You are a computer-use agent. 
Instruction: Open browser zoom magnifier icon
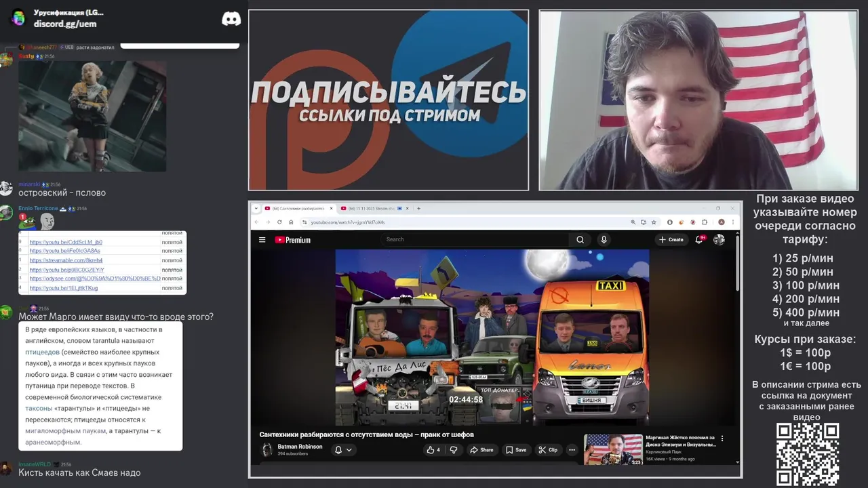[633, 222]
